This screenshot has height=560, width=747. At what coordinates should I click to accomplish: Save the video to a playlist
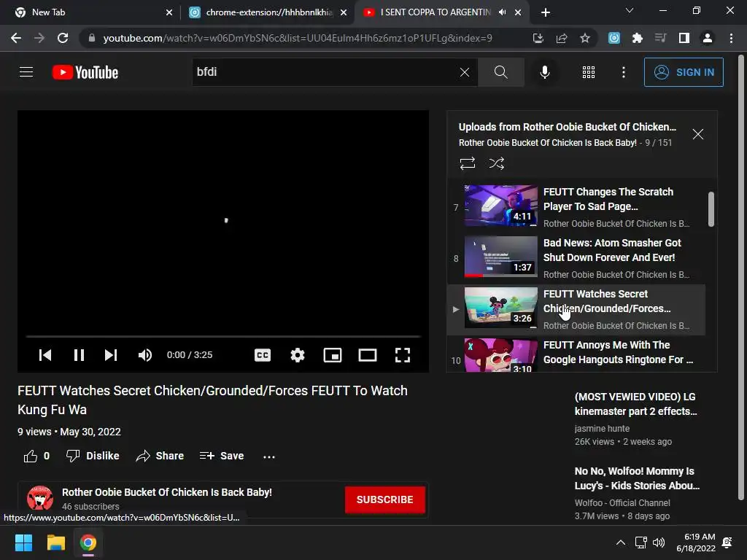222,456
